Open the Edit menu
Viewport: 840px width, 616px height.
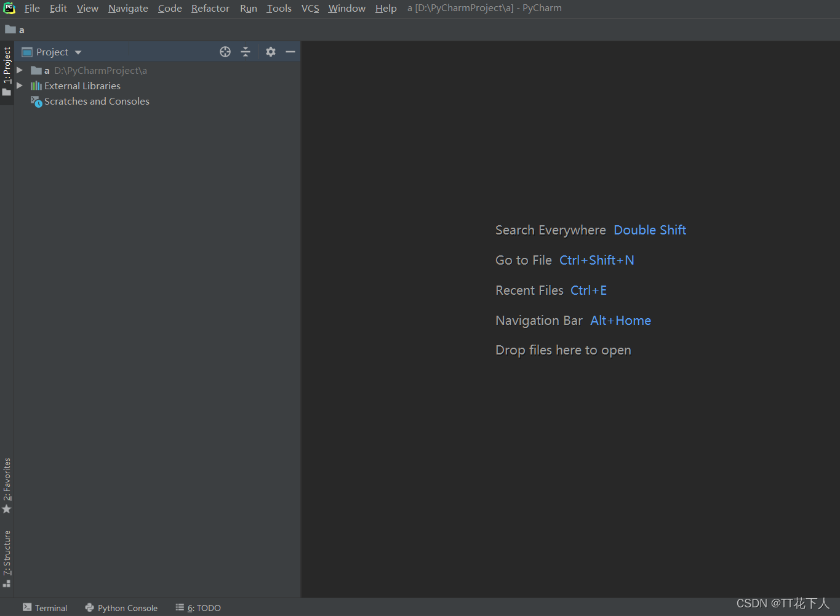pos(58,8)
